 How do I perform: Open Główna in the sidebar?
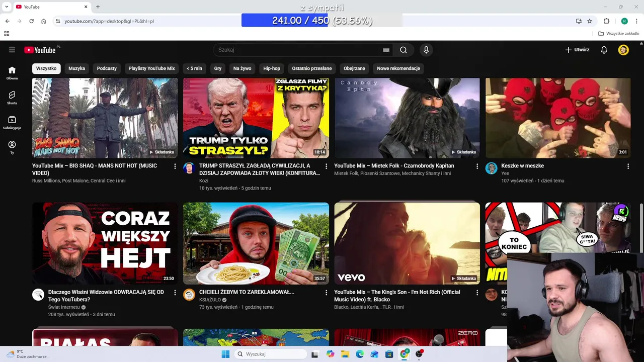pyautogui.click(x=12, y=73)
